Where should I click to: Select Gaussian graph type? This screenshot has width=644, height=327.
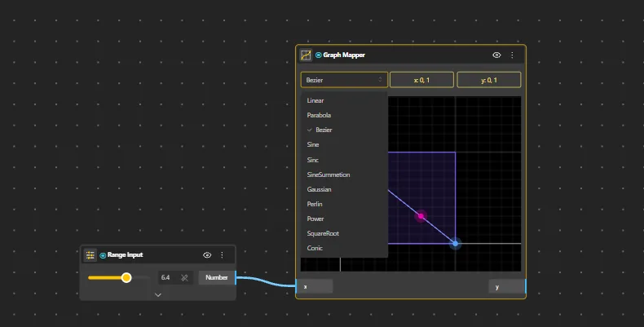pos(344,189)
